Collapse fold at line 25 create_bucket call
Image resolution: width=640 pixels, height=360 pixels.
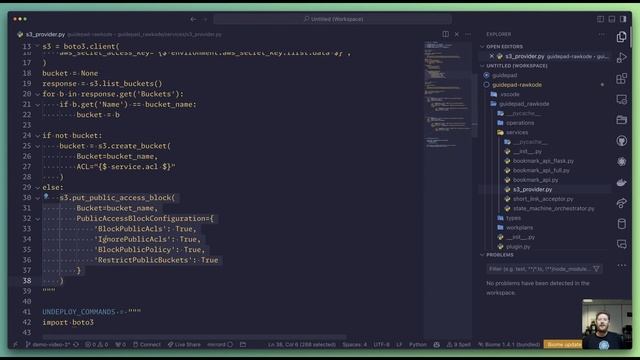tap(37, 146)
